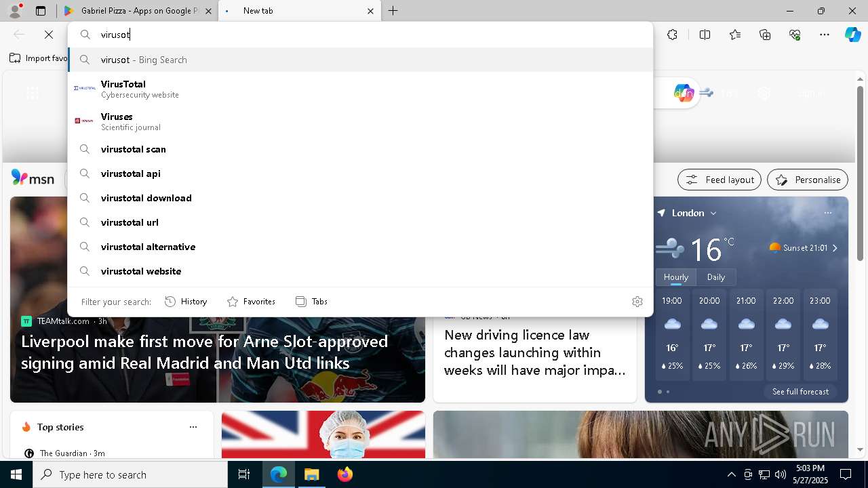Toggle split screen view
The height and width of the screenshot is (488, 868).
click(705, 35)
